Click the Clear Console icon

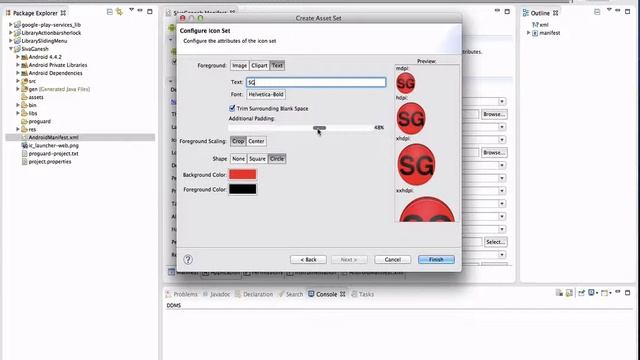click(559, 293)
